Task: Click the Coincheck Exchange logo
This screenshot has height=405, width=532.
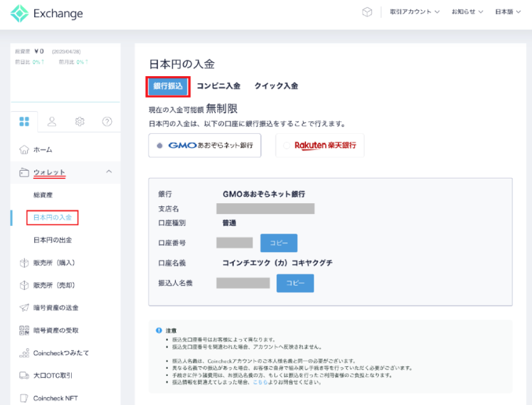Action: (46, 13)
